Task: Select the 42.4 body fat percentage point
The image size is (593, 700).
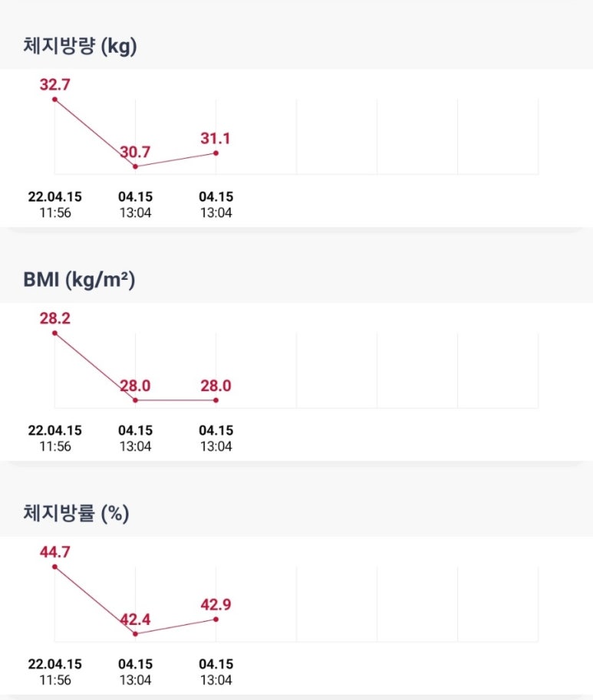Action: click(135, 634)
